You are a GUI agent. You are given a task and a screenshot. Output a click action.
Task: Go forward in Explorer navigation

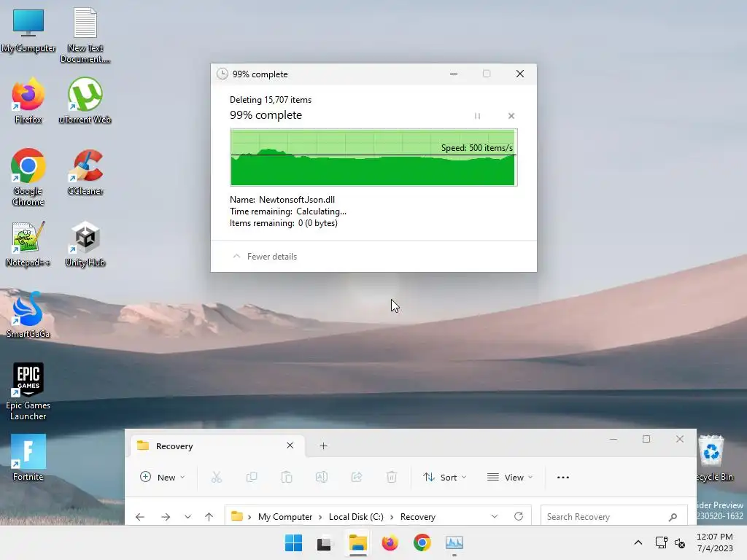pyautogui.click(x=166, y=517)
